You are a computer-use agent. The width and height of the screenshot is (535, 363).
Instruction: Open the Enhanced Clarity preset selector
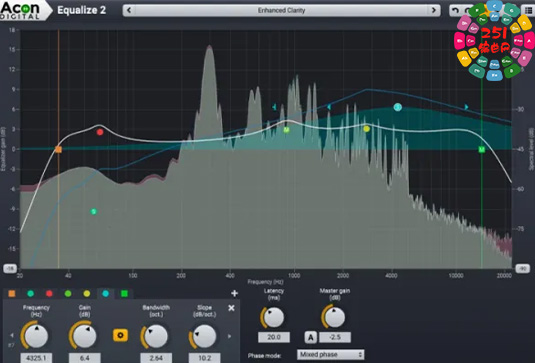point(281,10)
